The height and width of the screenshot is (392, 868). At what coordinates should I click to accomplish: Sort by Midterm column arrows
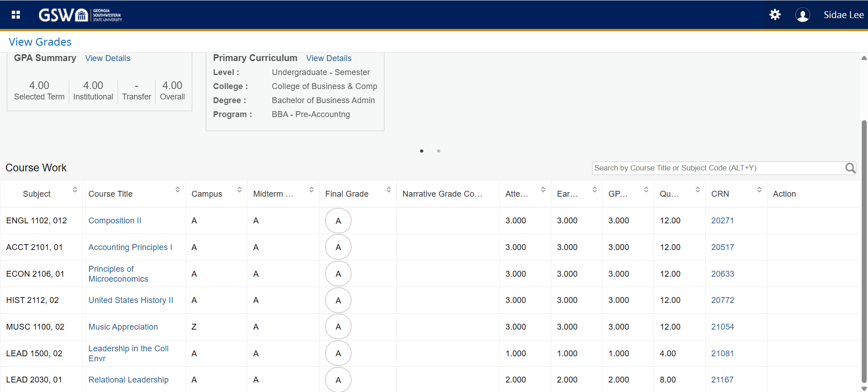312,190
